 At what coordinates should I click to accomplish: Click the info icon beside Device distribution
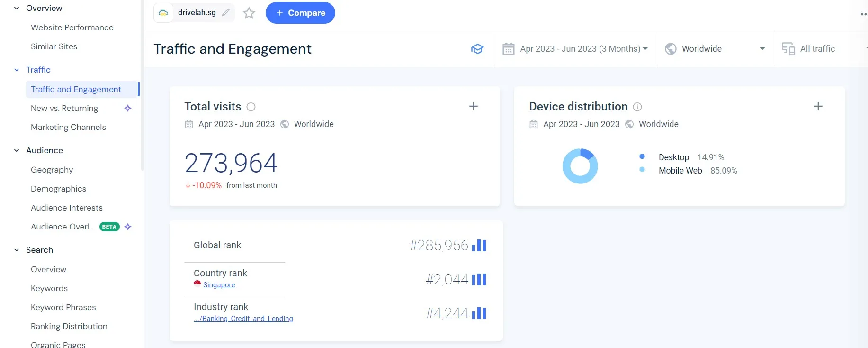click(637, 107)
